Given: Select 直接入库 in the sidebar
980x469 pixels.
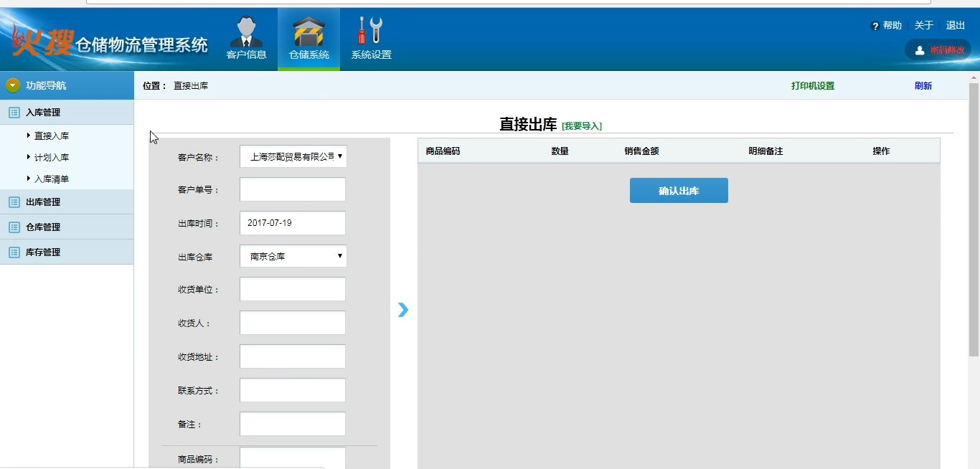Looking at the screenshot, I should coord(52,136).
